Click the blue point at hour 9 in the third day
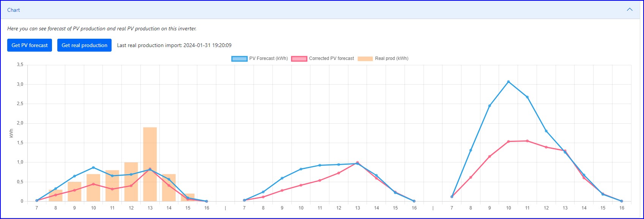Viewport: 644px width, 219px height. [490, 106]
